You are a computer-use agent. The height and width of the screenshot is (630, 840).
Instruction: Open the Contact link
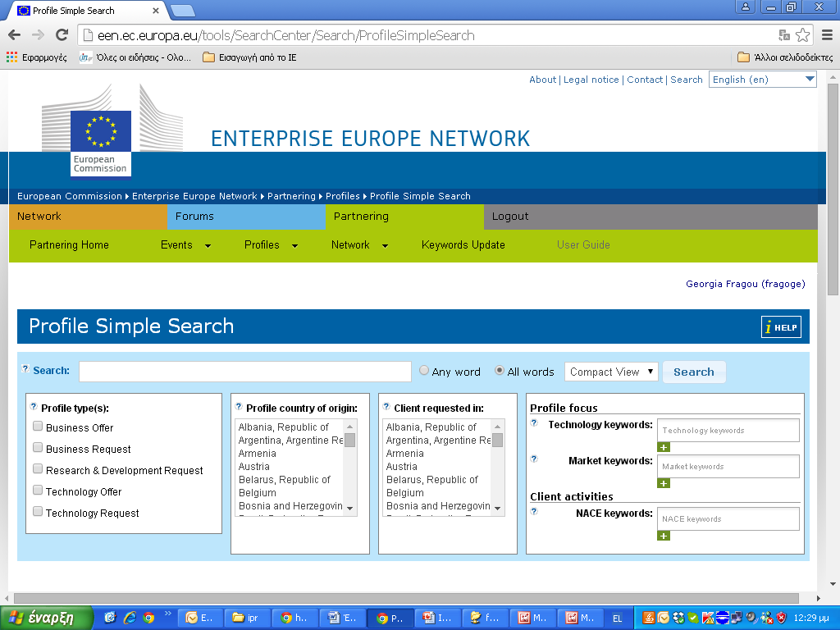click(645, 80)
